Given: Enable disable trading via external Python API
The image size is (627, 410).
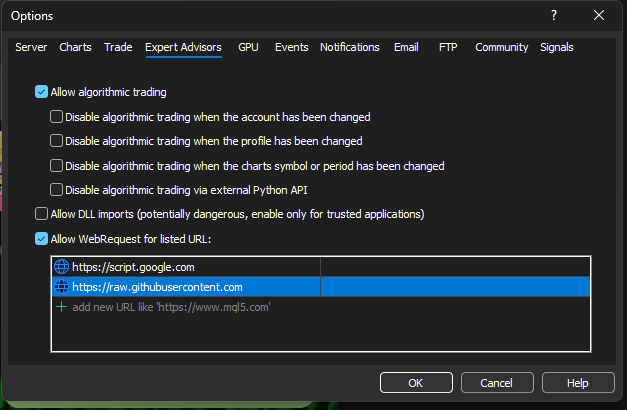Looking at the screenshot, I should (57, 190).
